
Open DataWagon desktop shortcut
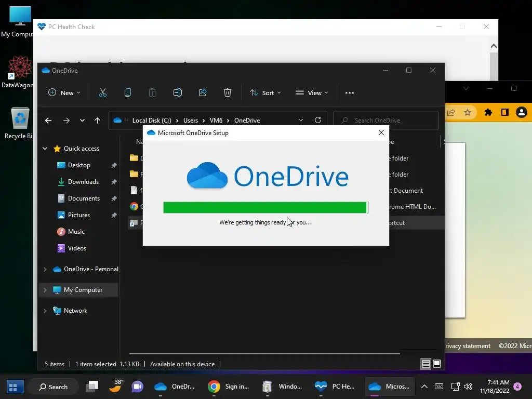click(x=19, y=72)
